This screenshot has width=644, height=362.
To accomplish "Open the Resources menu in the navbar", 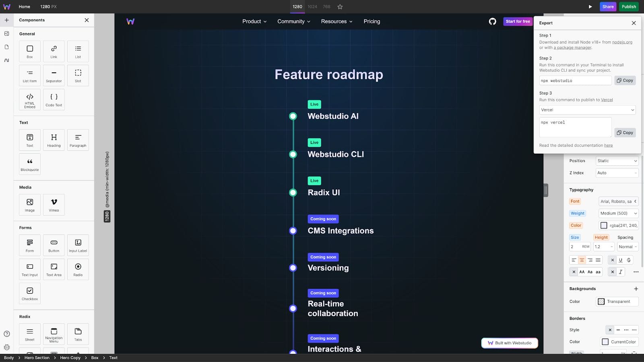I will click(x=336, y=21).
